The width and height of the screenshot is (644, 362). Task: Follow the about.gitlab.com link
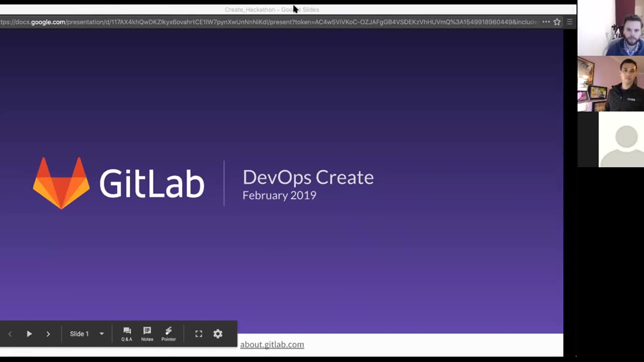(x=272, y=344)
